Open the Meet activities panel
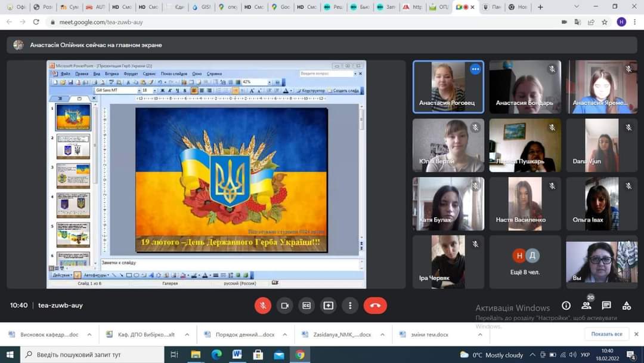The height and width of the screenshot is (363, 644). 626,306
